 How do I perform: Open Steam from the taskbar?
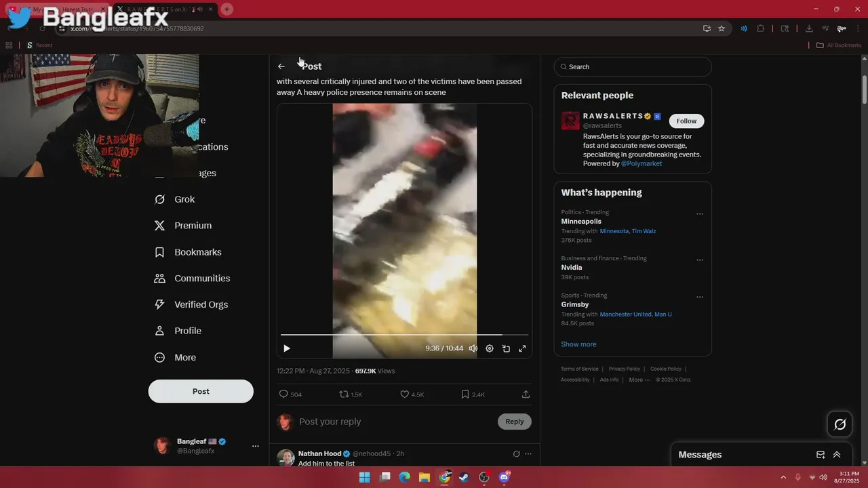(x=464, y=477)
